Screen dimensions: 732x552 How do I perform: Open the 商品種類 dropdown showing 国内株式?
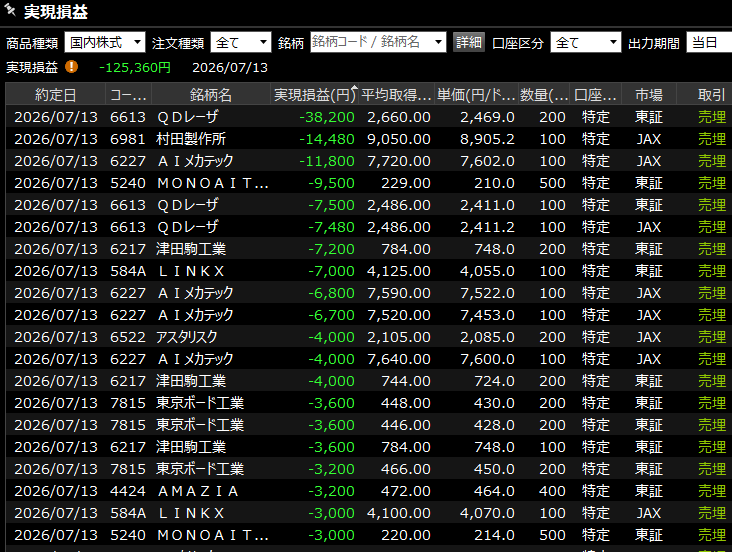[x=105, y=42]
